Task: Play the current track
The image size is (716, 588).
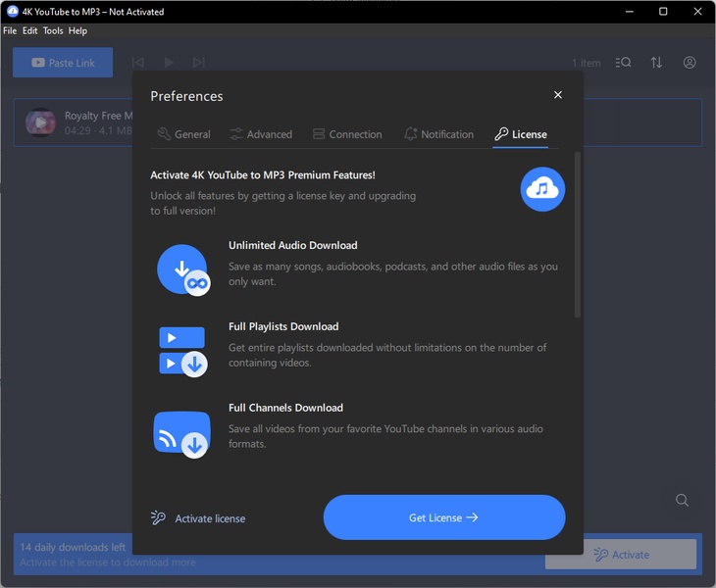Action: (x=169, y=62)
